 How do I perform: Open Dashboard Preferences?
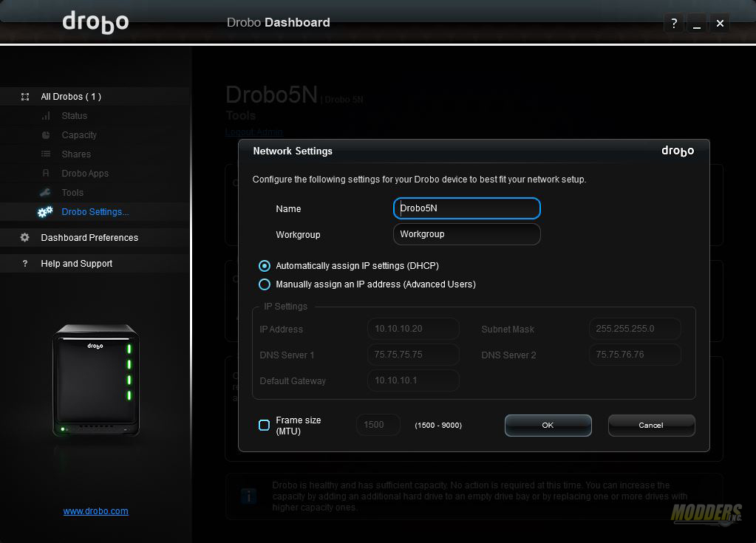[89, 238]
